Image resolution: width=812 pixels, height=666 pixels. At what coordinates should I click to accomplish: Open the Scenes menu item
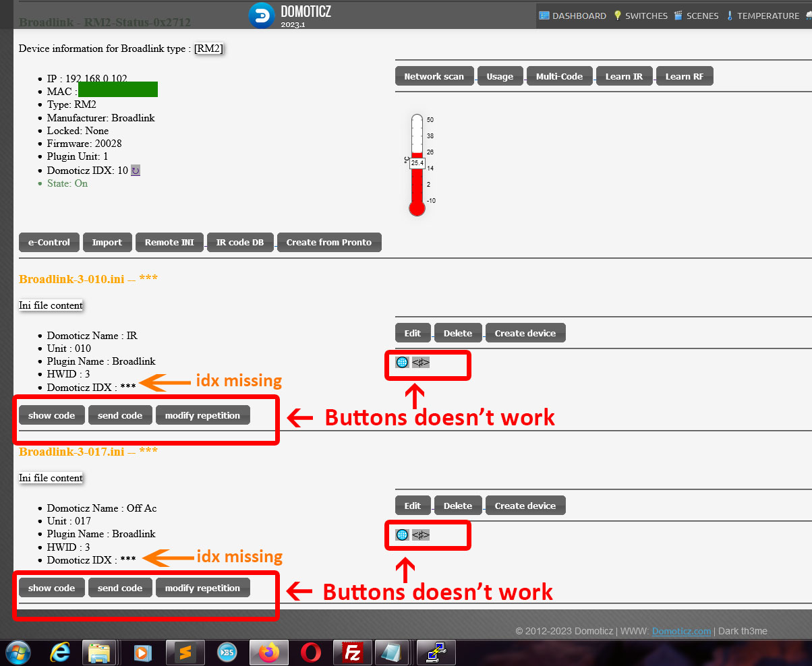click(x=697, y=16)
